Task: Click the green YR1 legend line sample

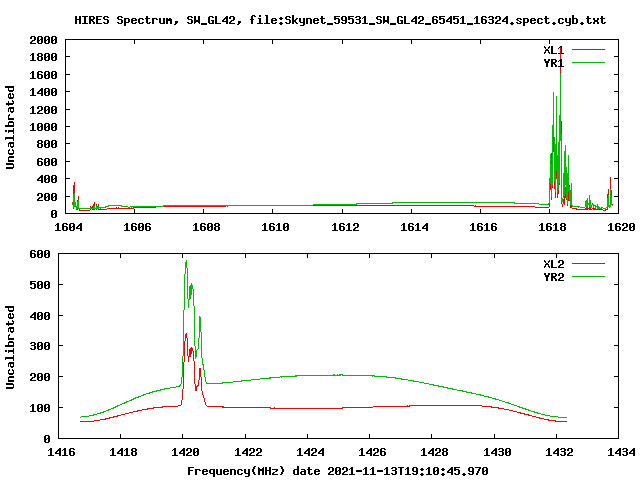Action: [x=588, y=63]
